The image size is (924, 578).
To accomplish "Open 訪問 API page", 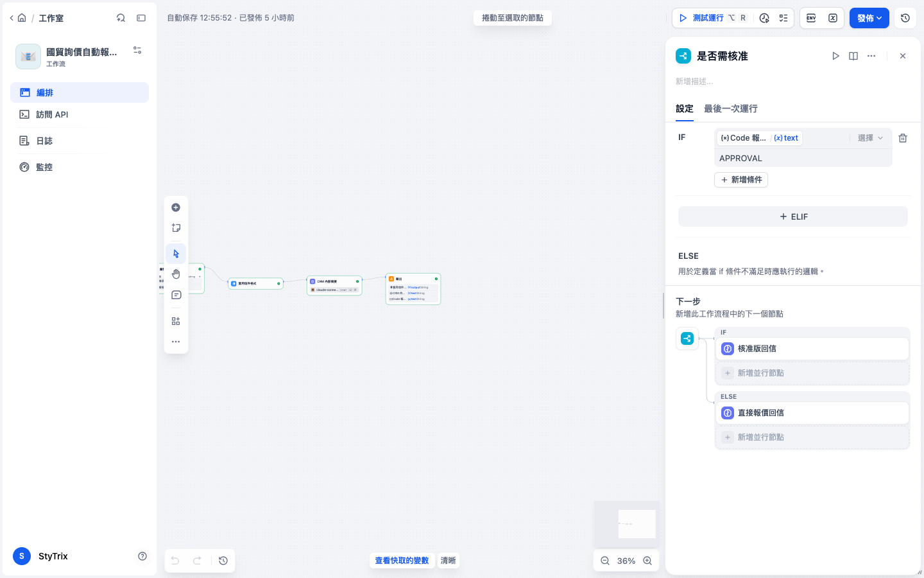I will 80,114.
